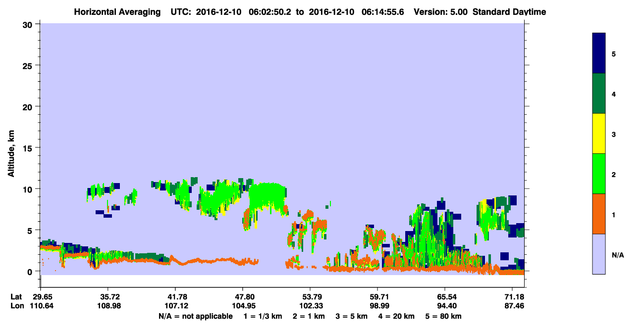Click the 'N/A = not applicable' legend note

click(x=196, y=316)
